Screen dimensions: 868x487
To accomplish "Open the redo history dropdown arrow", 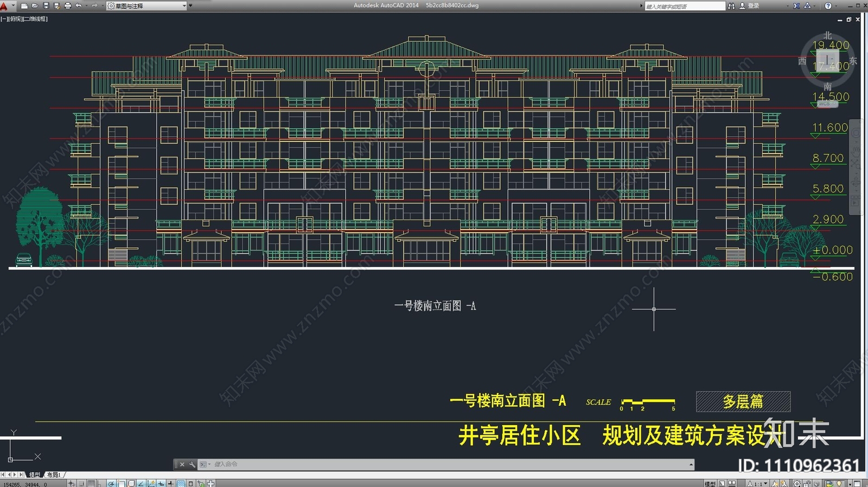I will [x=102, y=6].
